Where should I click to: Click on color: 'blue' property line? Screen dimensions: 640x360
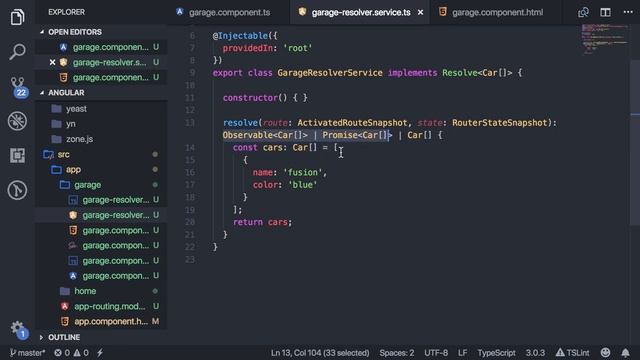pos(284,184)
